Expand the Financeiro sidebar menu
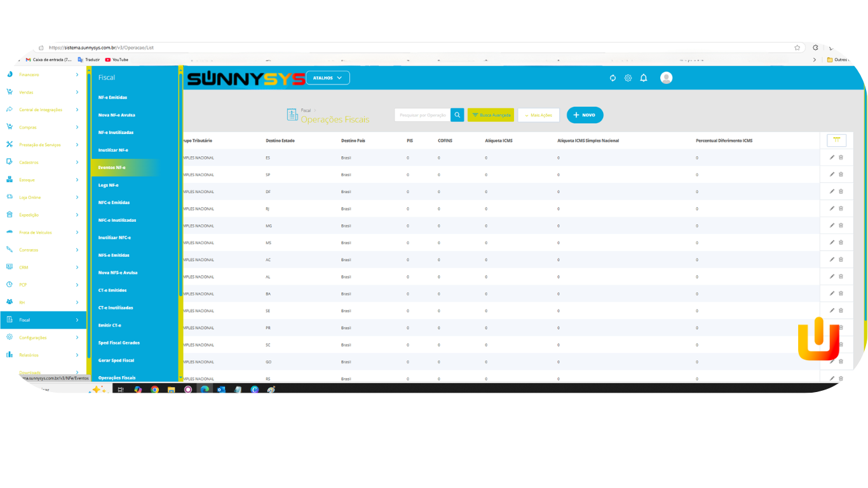 [43, 75]
